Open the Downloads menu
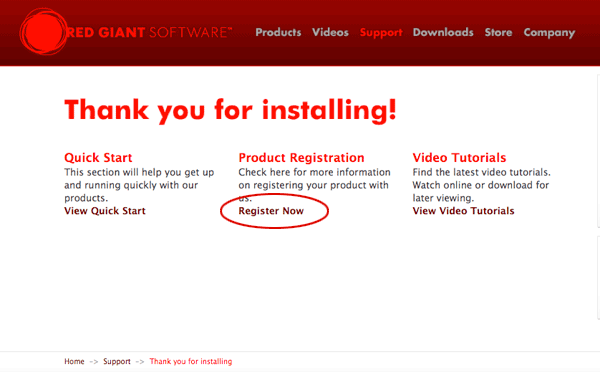The image size is (600, 372). tap(443, 32)
